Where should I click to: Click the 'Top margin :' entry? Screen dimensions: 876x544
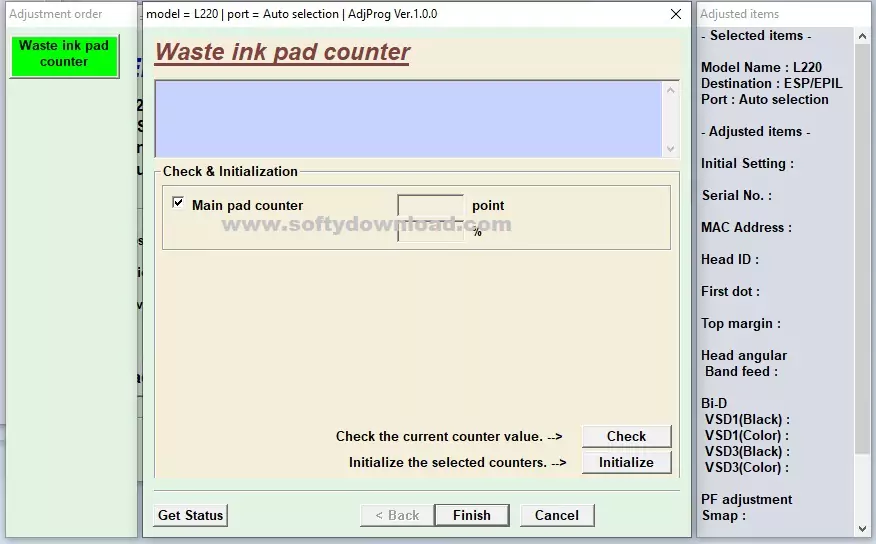[741, 324]
